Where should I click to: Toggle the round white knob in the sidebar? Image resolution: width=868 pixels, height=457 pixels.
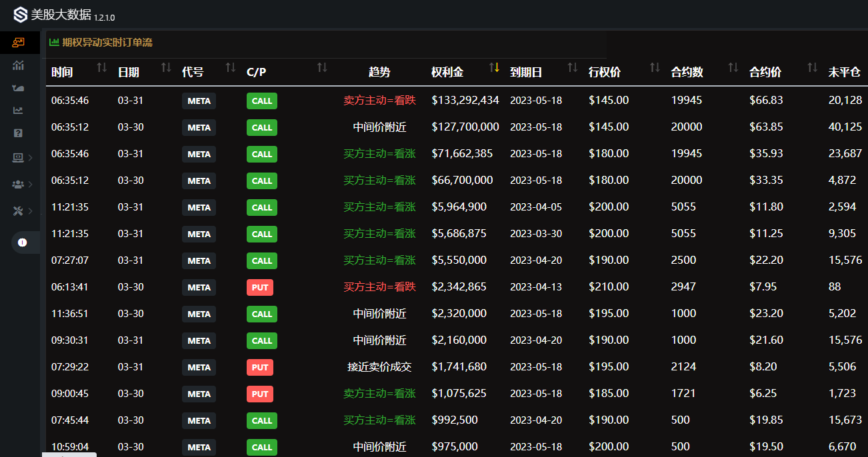tap(22, 242)
